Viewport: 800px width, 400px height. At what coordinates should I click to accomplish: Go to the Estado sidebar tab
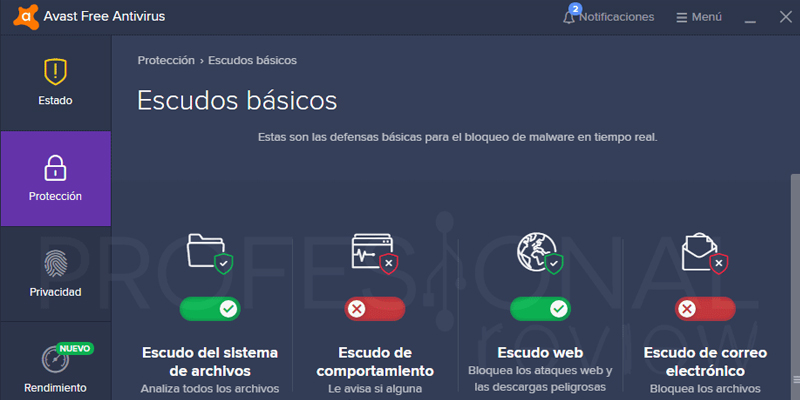pos(56,83)
